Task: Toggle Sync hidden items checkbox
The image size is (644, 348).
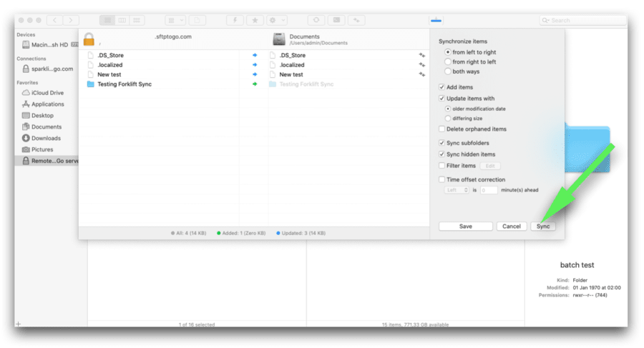Action: pos(442,154)
